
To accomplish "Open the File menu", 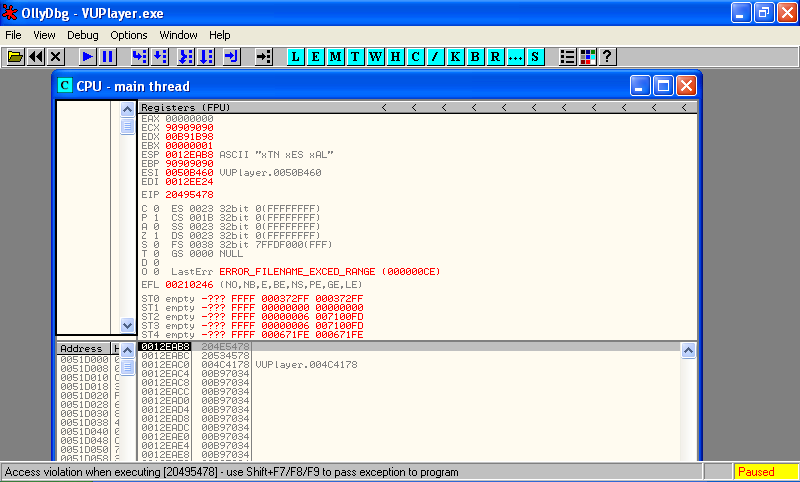I will (13, 35).
